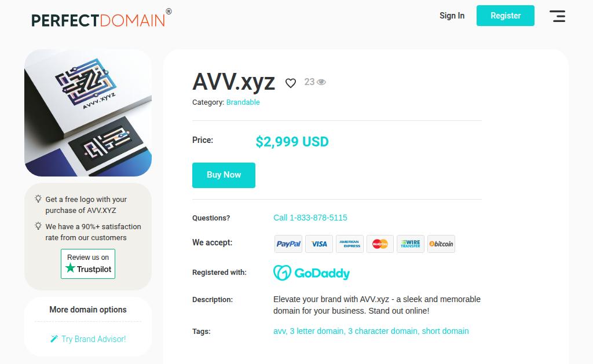Click the PayPal payment icon
This screenshot has width=593, height=364.
coord(288,244)
